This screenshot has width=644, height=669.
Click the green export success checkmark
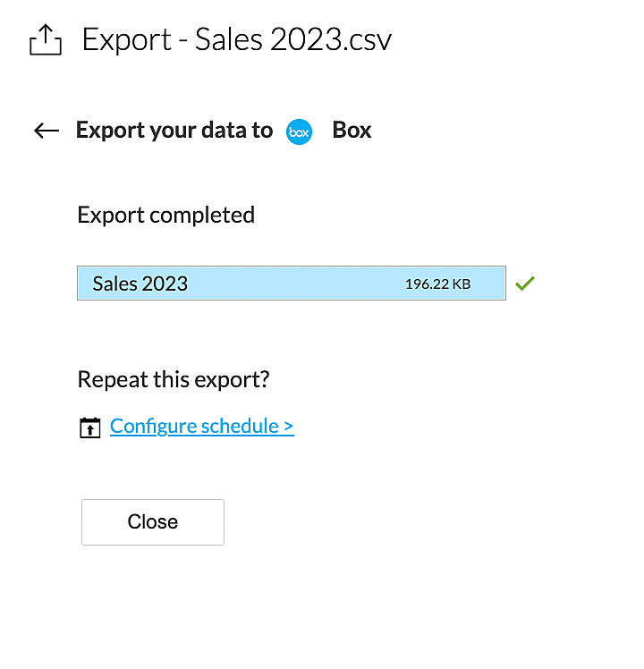tap(525, 284)
